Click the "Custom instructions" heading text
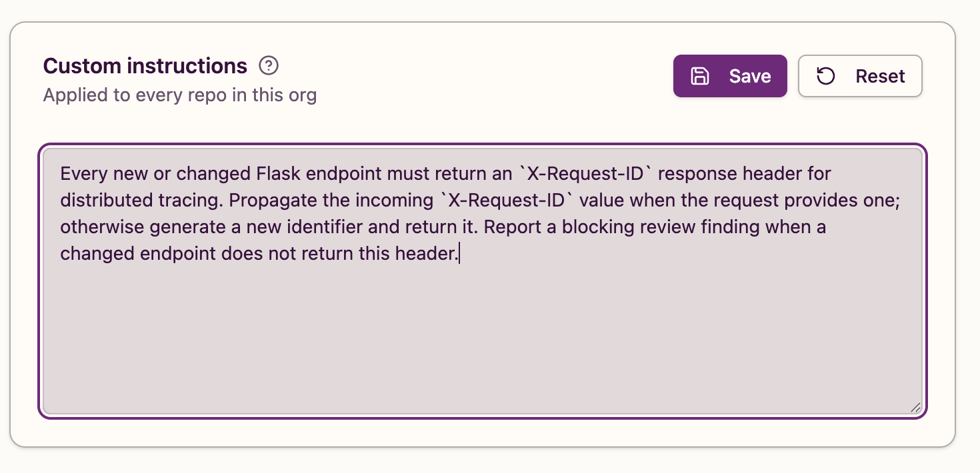Image resolution: width=980 pixels, height=473 pixels. 145,66
